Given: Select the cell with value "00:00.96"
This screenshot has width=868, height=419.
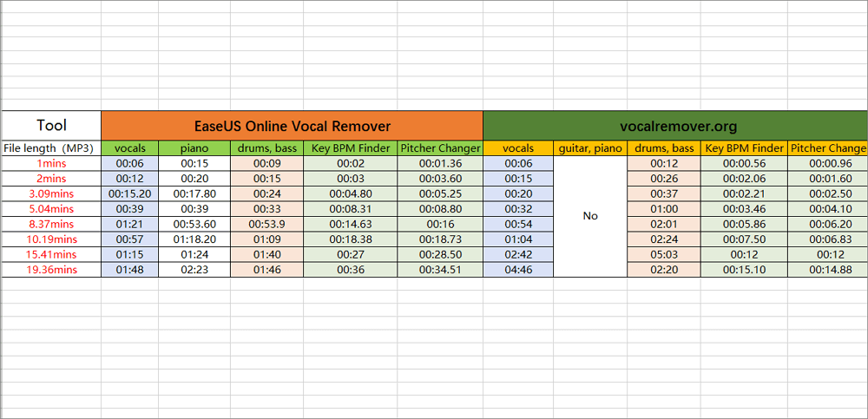Looking at the screenshot, I should point(828,163).
